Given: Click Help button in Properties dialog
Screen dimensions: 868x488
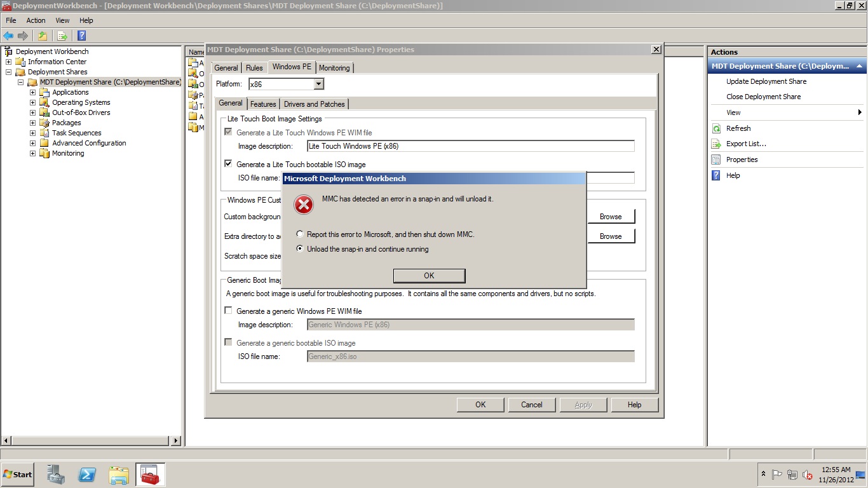Looking at the screenshot, I should pyautogui.click(x=634, y=405).
